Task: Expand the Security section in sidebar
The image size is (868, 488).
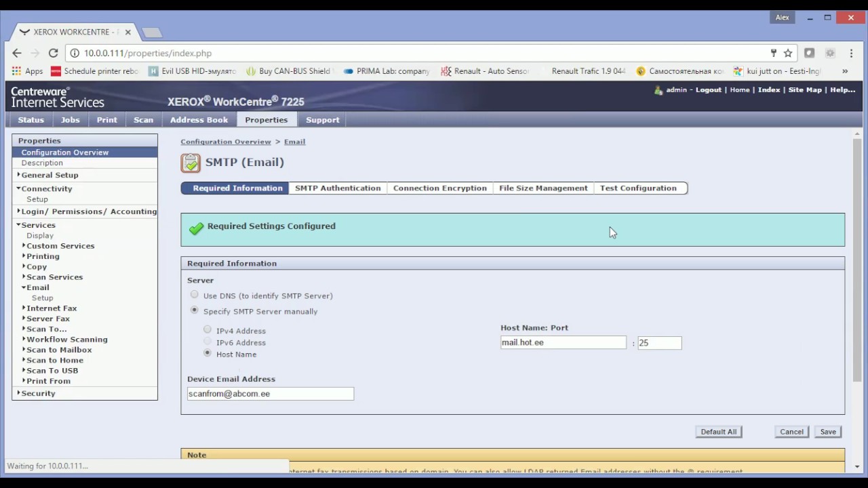Action: pos(37,393)
